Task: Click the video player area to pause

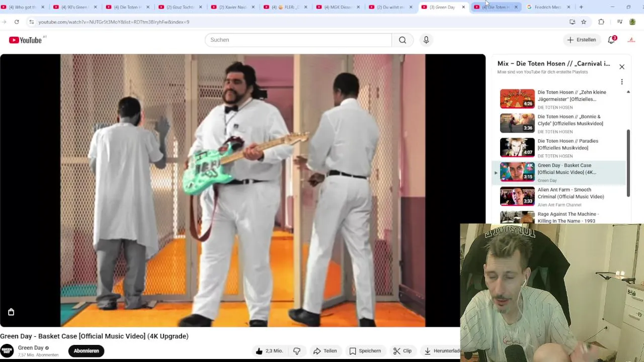Action: coord(243,191)
